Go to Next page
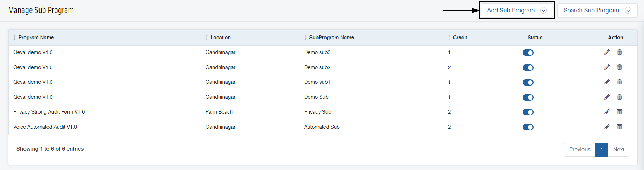The width and height of the screenshot is (644, 170). 618,150
